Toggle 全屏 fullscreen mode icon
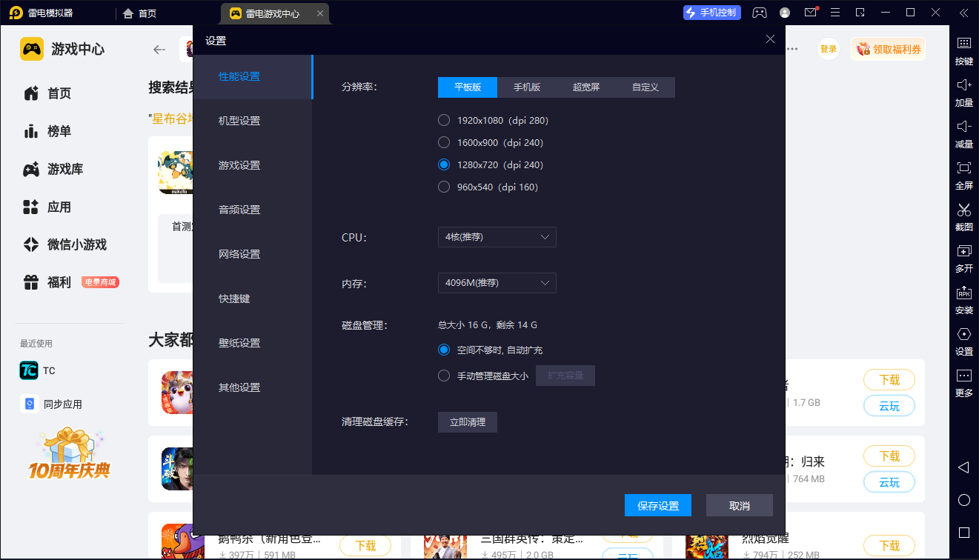Viewport: 979px width, 560px height. (963, 168)
